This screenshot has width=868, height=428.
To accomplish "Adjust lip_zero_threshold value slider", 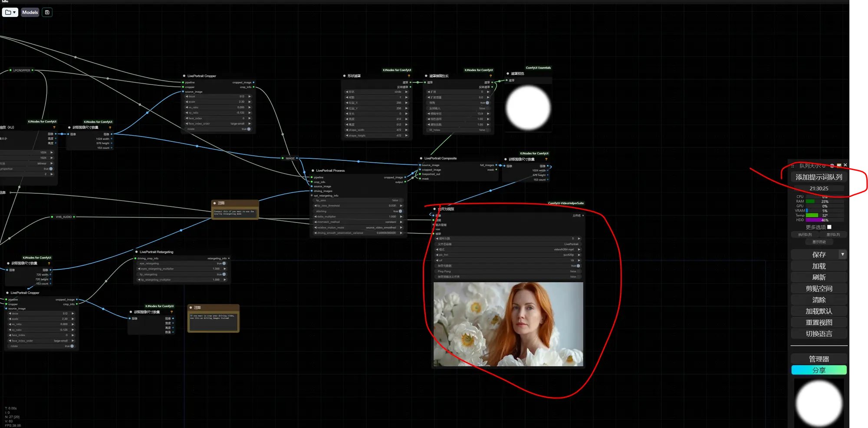I will coord(358,206).
